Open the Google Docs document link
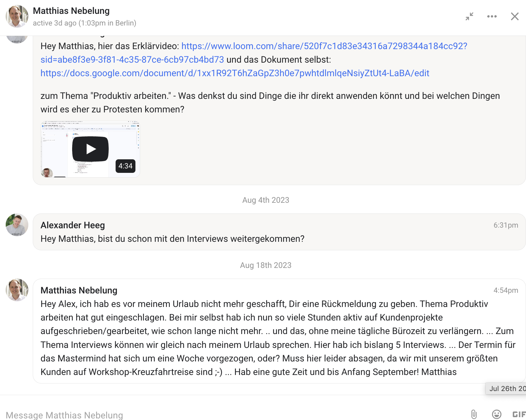The image size is (526, 420). tap(235, 73)
